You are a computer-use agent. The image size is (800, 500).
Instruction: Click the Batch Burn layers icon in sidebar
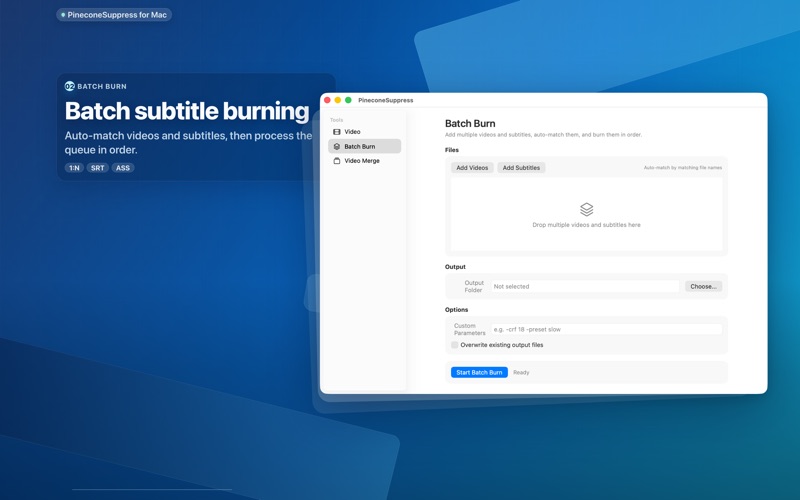tap(337, 146)
